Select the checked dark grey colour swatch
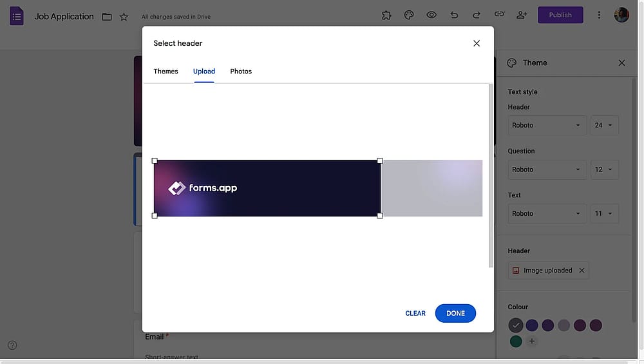 pyautogui.click(x=516, y=325)
